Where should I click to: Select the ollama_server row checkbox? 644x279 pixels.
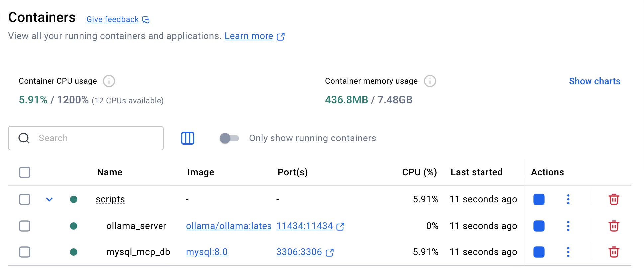(25, 226)
